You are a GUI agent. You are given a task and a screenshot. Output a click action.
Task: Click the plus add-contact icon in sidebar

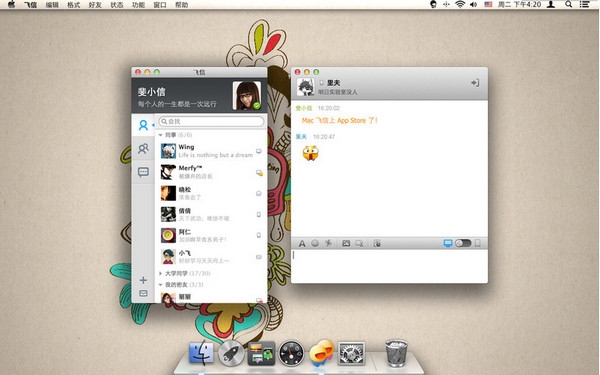143,280
